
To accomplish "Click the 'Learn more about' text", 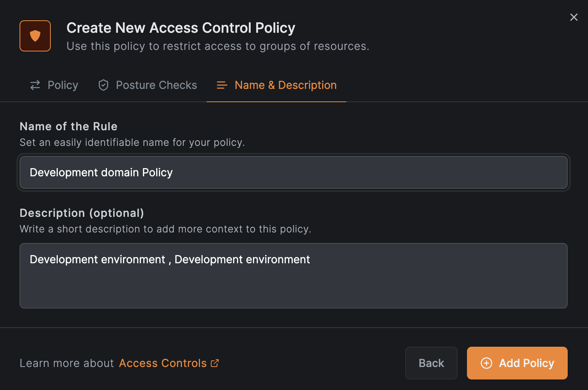I will pos(67,363).
